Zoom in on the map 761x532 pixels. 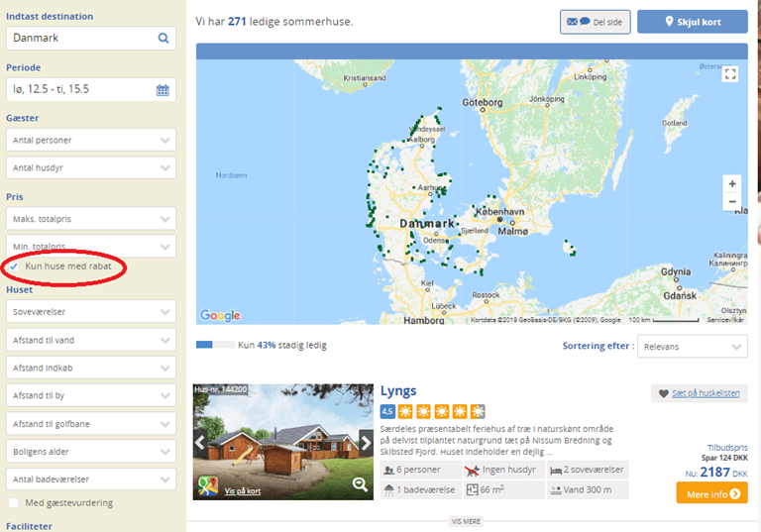pyautogui.click(x=731, y=184)
